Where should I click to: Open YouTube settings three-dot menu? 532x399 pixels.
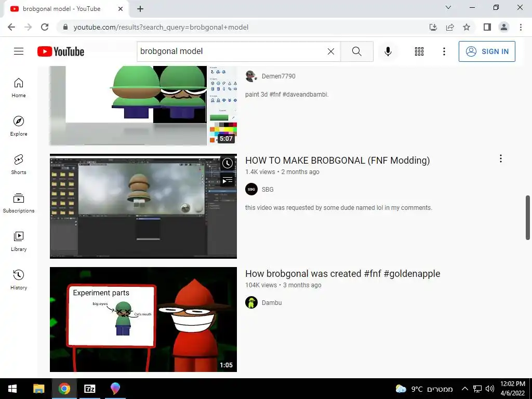(x=444, y=51)
